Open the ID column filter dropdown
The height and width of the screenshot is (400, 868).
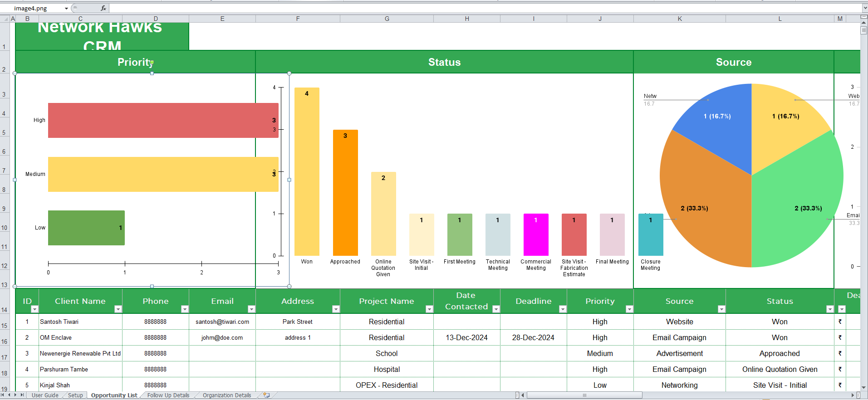click(x=34, y=309)
